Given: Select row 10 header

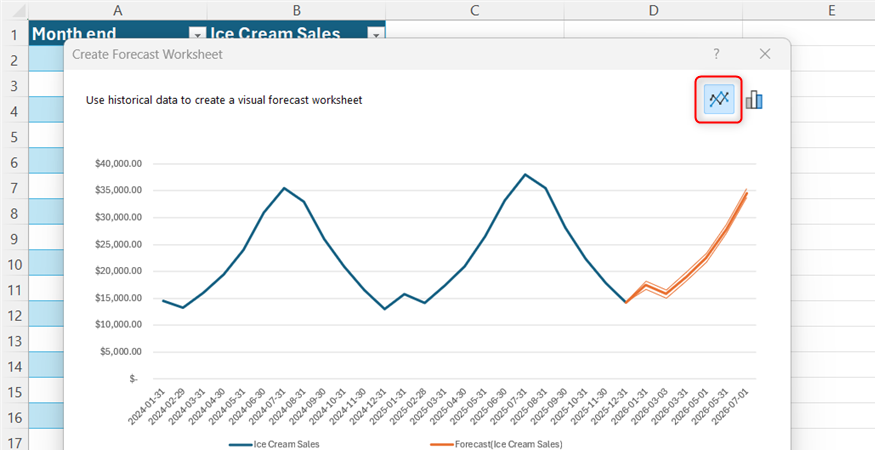Looking at the screenshot, I should tap(14, 265).
